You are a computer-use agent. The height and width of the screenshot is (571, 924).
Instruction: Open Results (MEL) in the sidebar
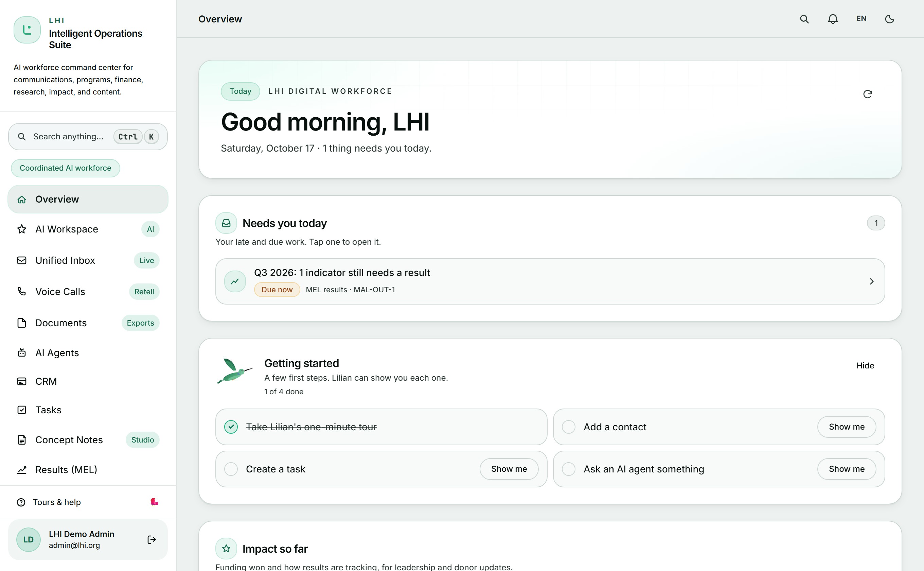click(88, 469)
